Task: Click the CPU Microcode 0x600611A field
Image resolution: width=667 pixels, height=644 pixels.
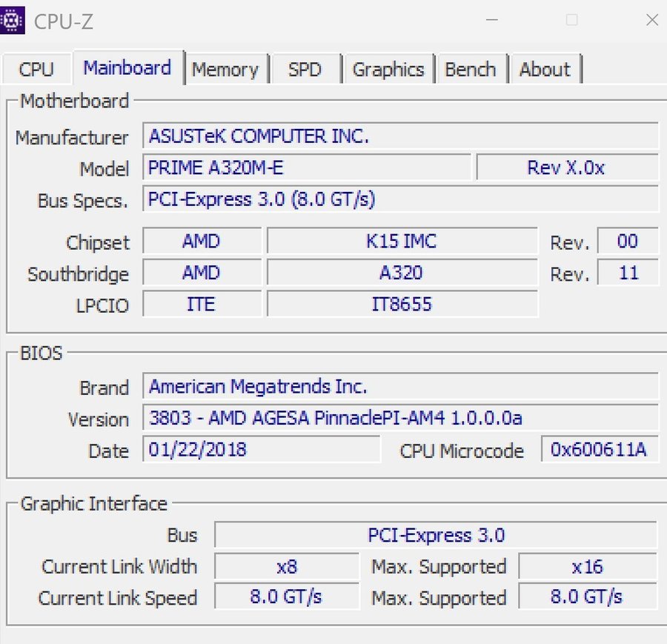Action: [x=600, y=449]
